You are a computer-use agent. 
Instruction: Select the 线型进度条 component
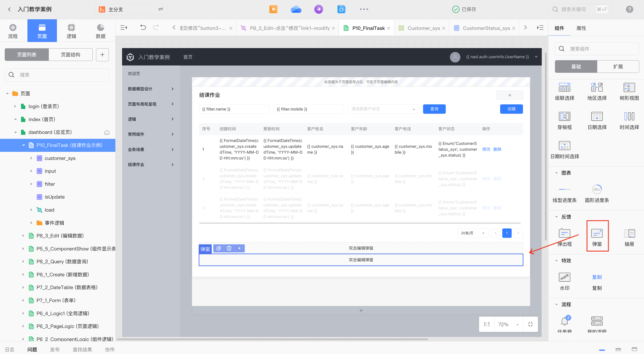(x=564, y=194)
